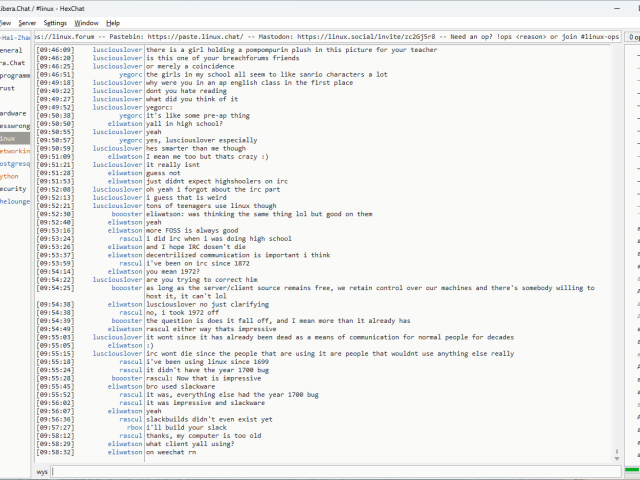The height and width of the screenshot is (480, 640).
Task: Click the green lag meter bar
Action: pyautogui.click(x=632, y=471)
